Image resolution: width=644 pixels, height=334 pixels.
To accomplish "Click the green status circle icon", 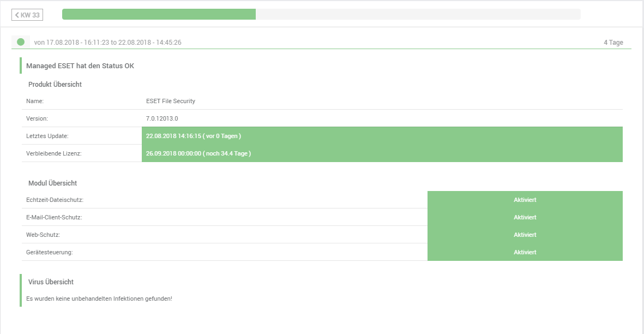I will [21, 42].
